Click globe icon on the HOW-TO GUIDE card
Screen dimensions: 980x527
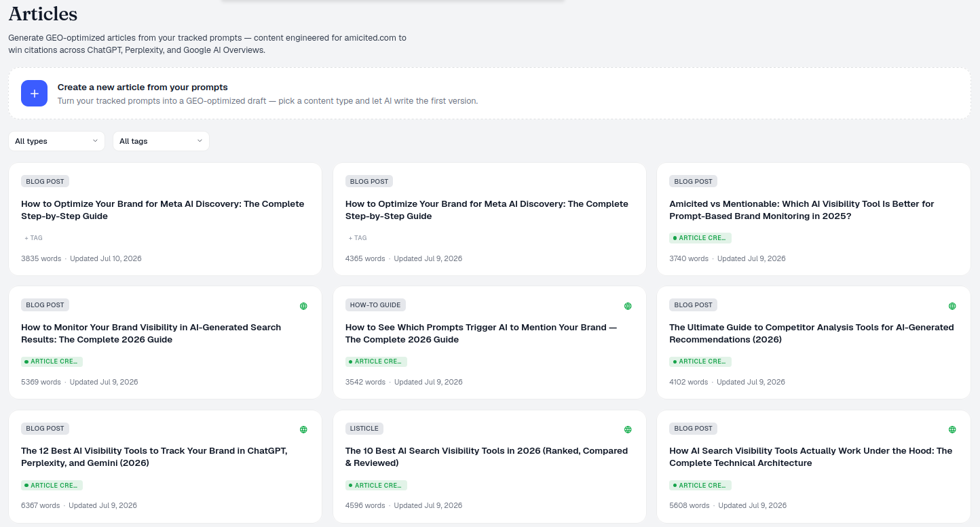click(x=628, y=306)
